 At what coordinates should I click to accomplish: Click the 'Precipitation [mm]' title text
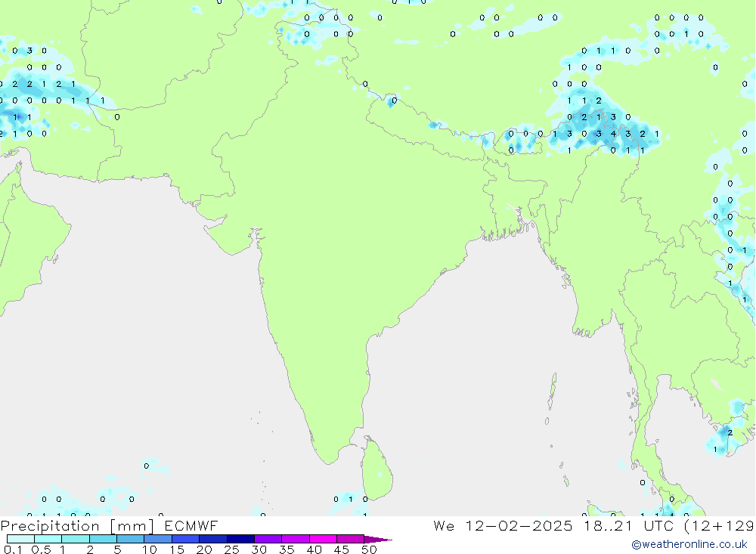77,526
